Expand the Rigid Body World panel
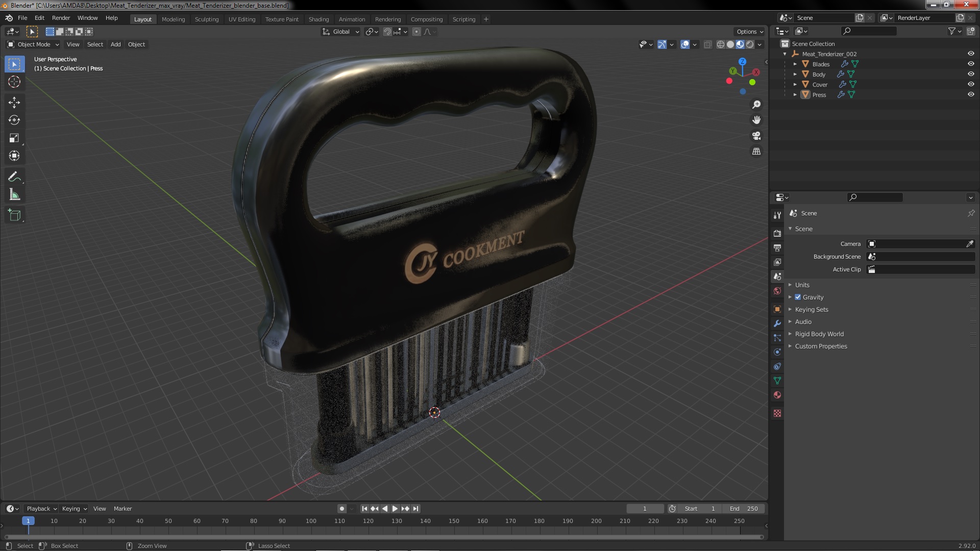The width and height of the screenshot is (980, 551). coord(819,334)
